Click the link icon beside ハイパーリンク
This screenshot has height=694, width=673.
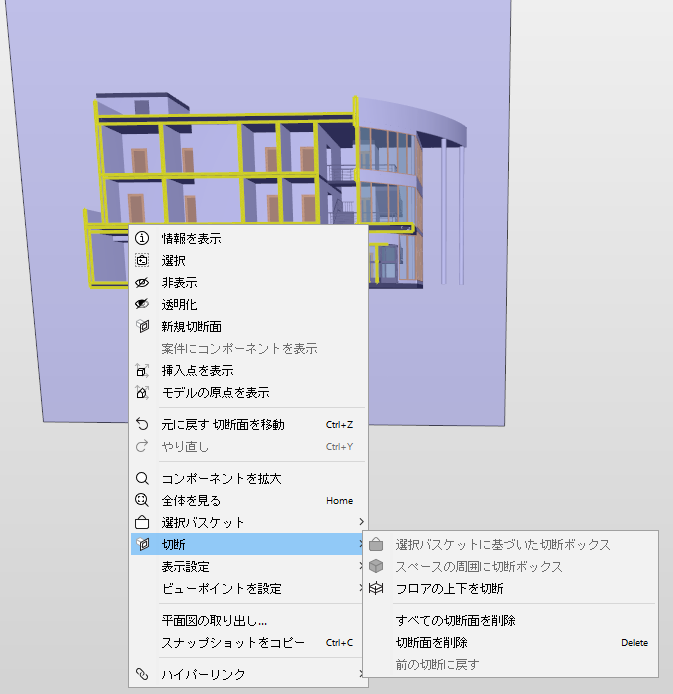[x=142, y=674]
